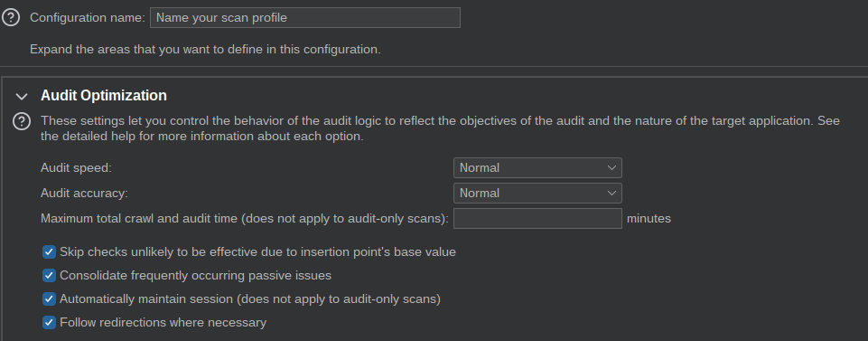This screenshot has width=868, height=341.
Task: Focus the Configuration name text field
Action: click(x=305, y=18)
